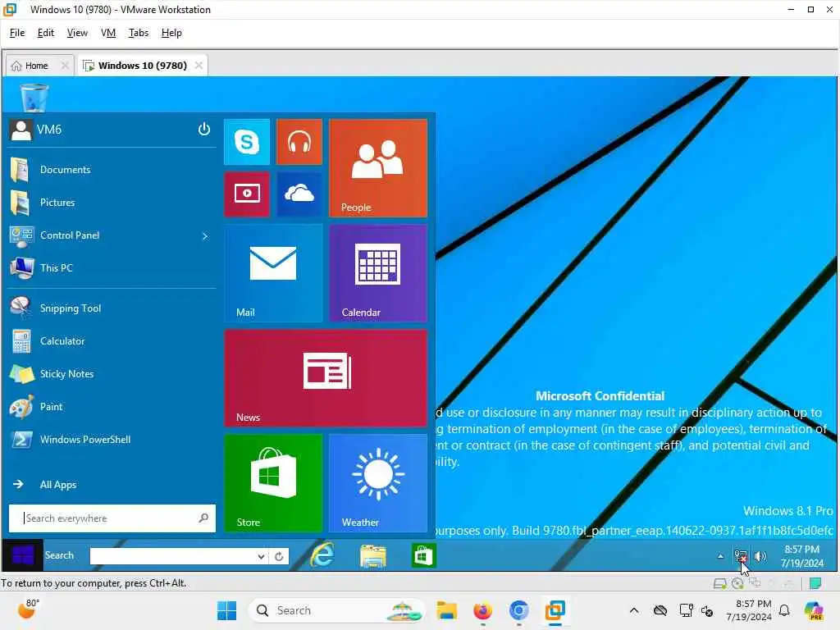
Task: Expand the guest taskbar Search dropdown arrow
Action: pos(260,557)
